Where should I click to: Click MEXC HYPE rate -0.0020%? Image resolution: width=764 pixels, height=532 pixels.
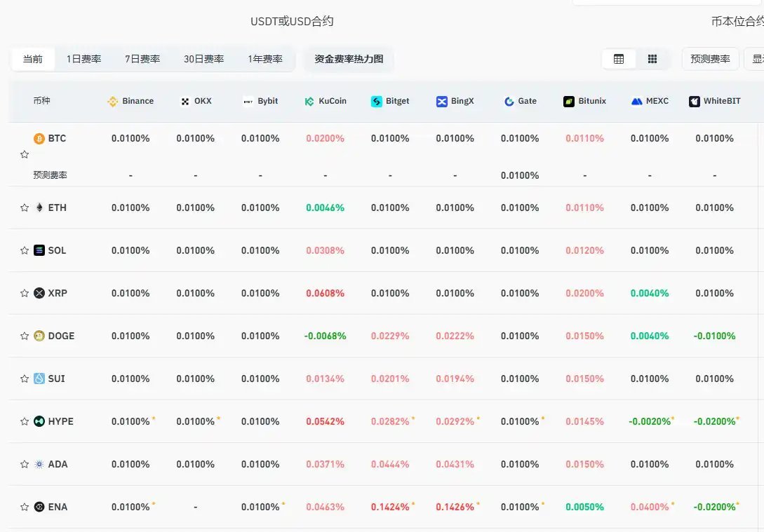pyautogui.click(x=650, y=421)
